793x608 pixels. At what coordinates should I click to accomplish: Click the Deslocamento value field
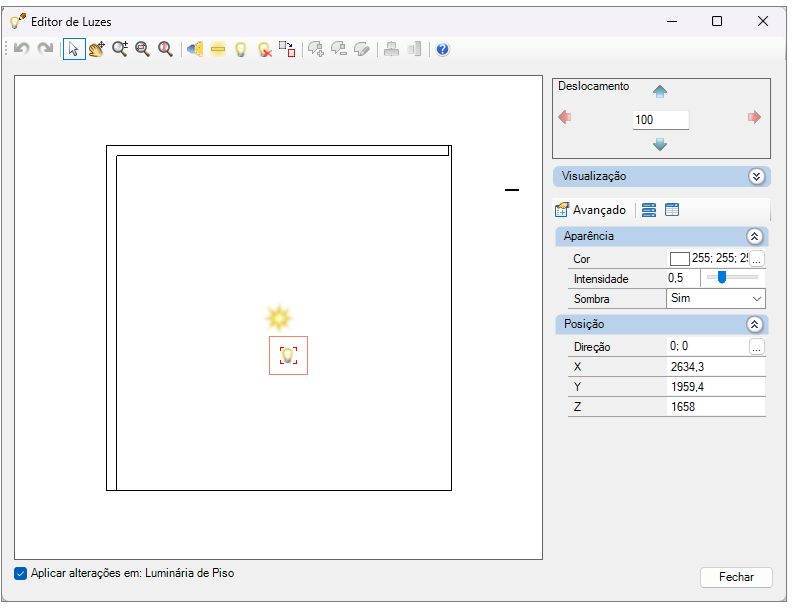pos(660,120)
